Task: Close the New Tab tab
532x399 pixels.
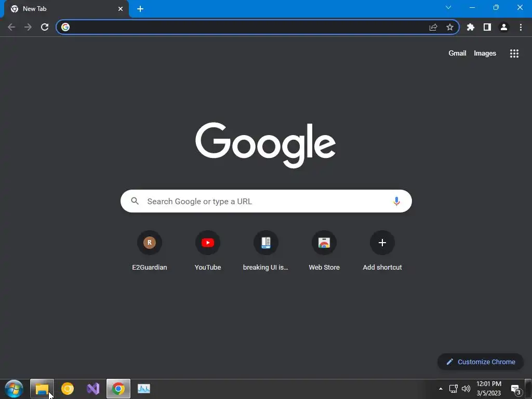Action: pos(121,9)
